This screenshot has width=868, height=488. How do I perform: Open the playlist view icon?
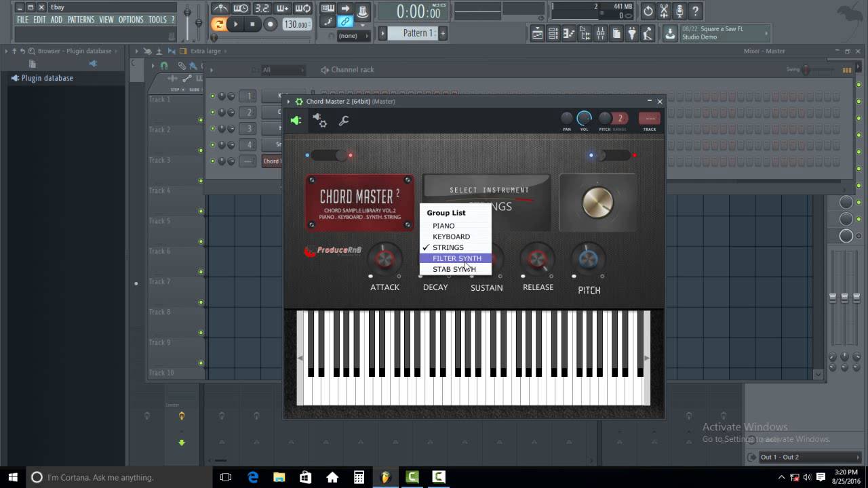click(537, 33)
